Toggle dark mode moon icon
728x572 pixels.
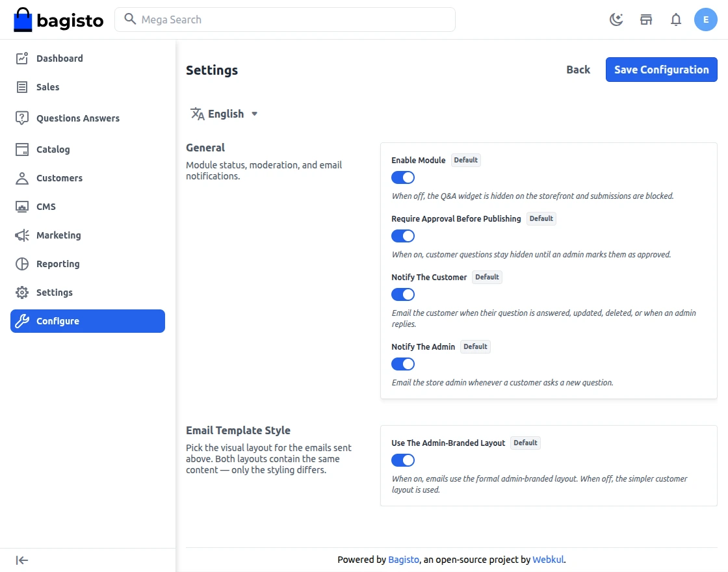[616, 19]
